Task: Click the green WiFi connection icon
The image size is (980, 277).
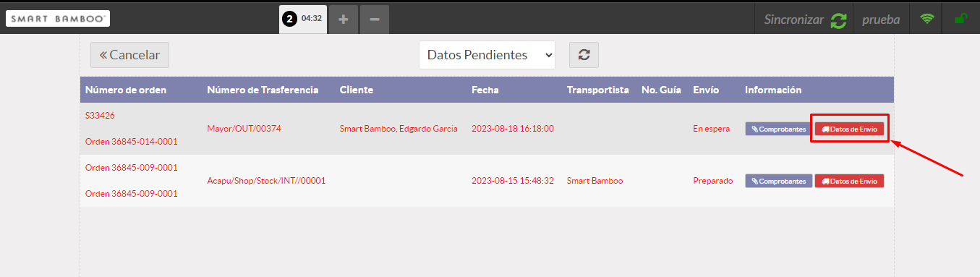Action: (x=926, y=20)
